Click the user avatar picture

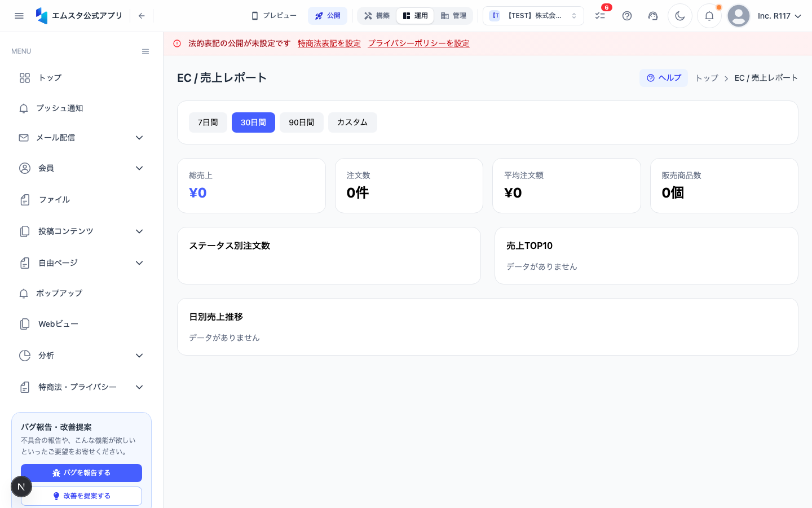coord(739,16)
